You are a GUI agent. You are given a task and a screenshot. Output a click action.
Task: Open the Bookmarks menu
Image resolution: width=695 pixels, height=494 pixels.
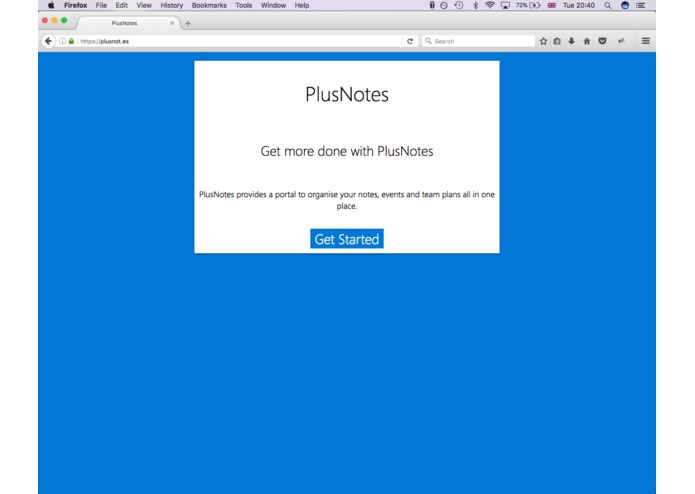click(x=209, y=5)
